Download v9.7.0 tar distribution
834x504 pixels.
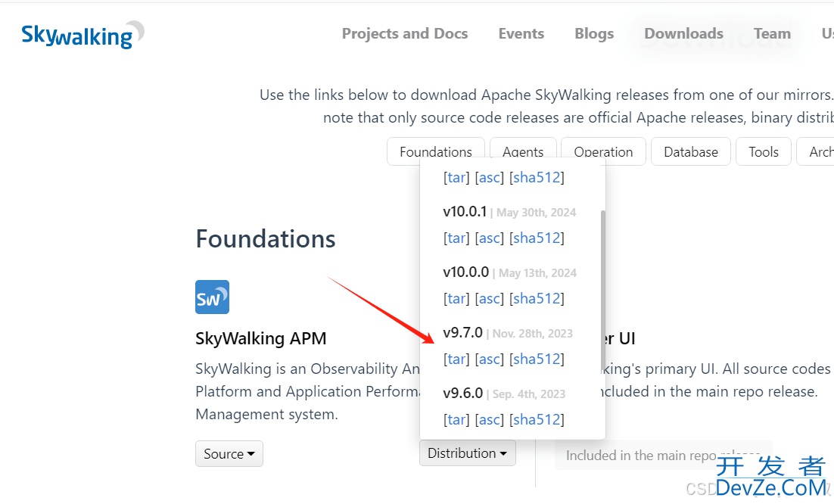click(x=456, y=359)
